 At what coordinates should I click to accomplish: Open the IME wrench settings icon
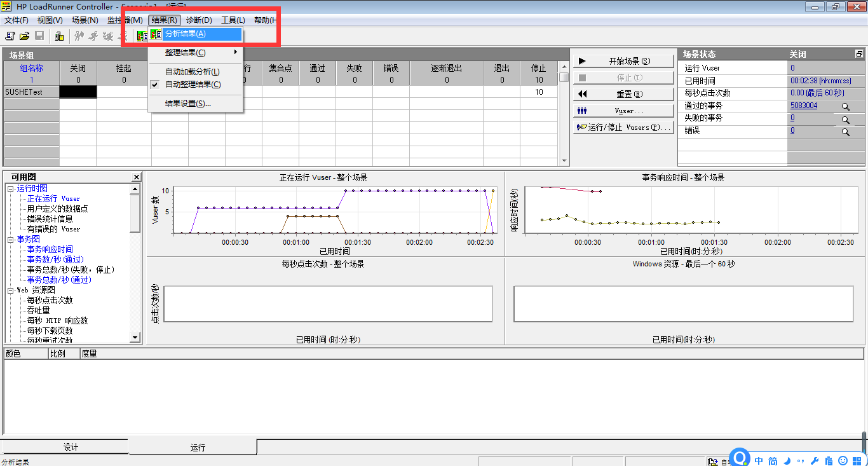815,461
